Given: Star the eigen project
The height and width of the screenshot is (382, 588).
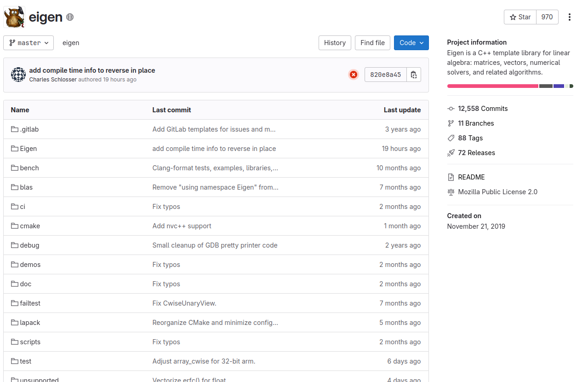Looking at the screenshot, I should [x=520, y=17].
